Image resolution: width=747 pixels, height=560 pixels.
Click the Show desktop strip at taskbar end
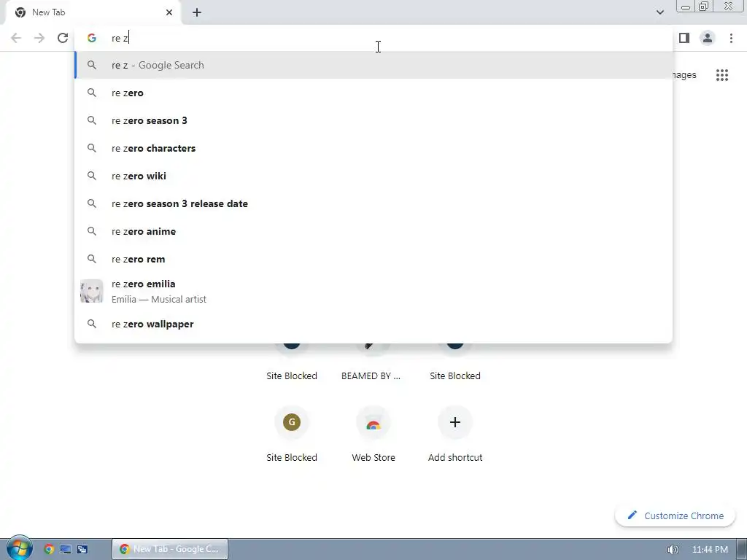pos(741,549)
